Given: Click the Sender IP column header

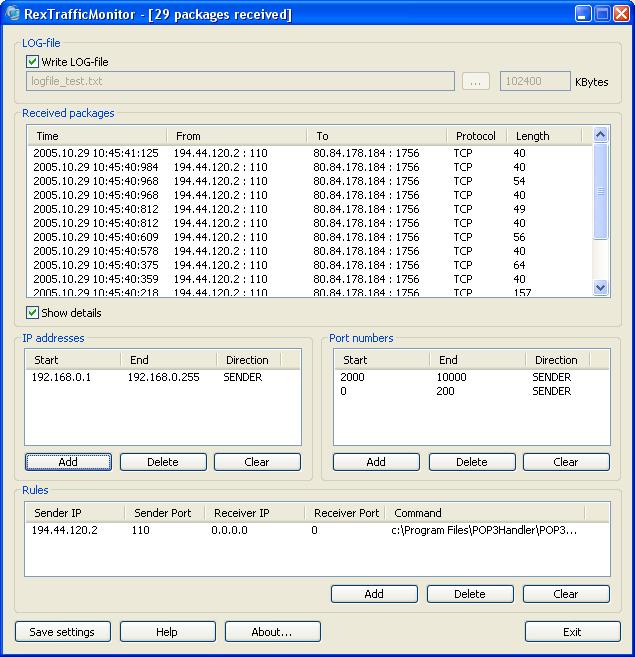Looking at the screenshot, I should tap(75, 513).
